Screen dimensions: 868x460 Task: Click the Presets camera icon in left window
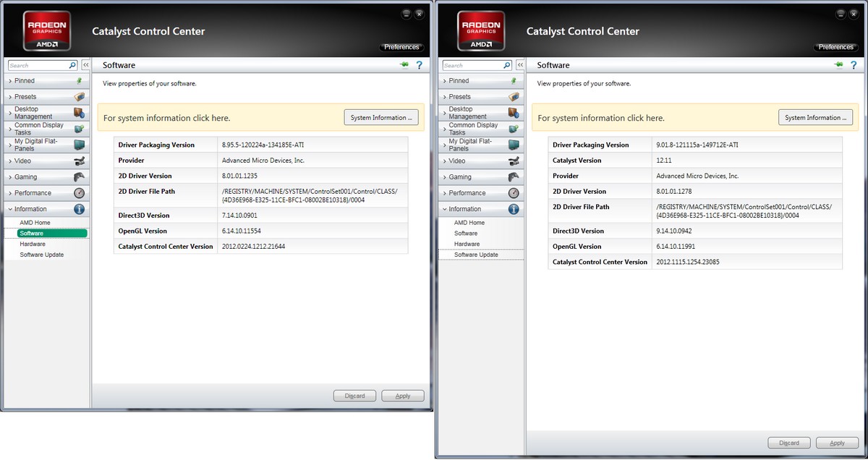(x=80, y=97)
